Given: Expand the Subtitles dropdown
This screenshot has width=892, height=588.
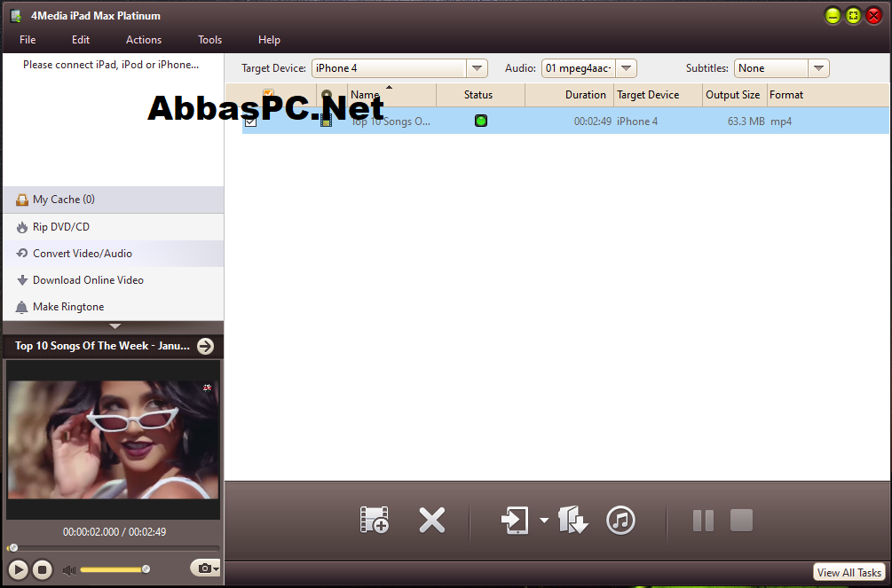Looking at the screenshot, I should coord(818,68).
